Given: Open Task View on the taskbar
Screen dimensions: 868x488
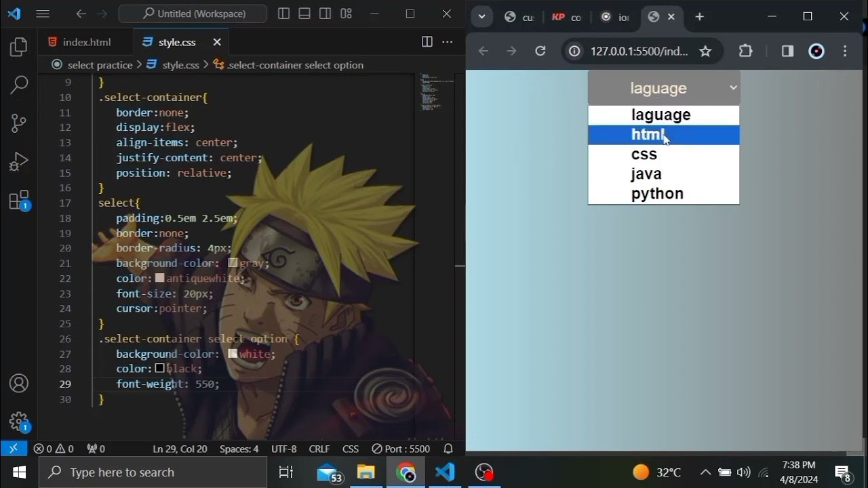Looking at the screenshot, I should coord(286,472).
